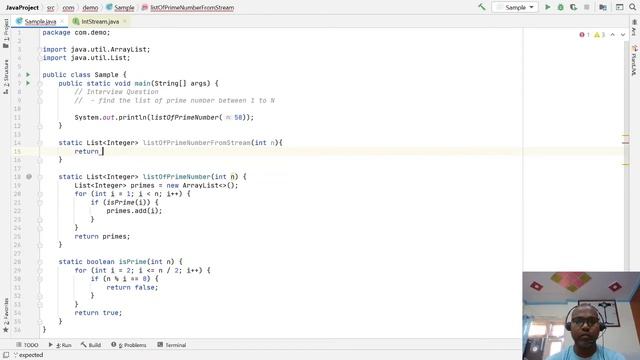
Task: Open the Project Structure dialog icon
Action: pos(603,7)
